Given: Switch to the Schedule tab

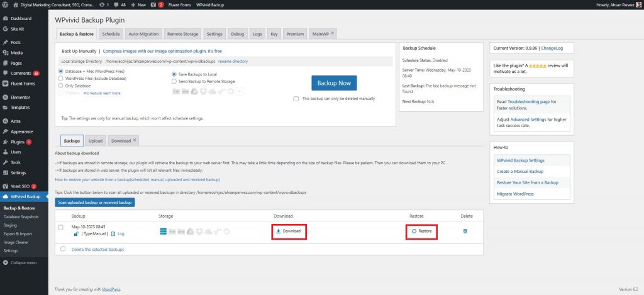Looking at the screenshot, I should [x=111, y=34].
